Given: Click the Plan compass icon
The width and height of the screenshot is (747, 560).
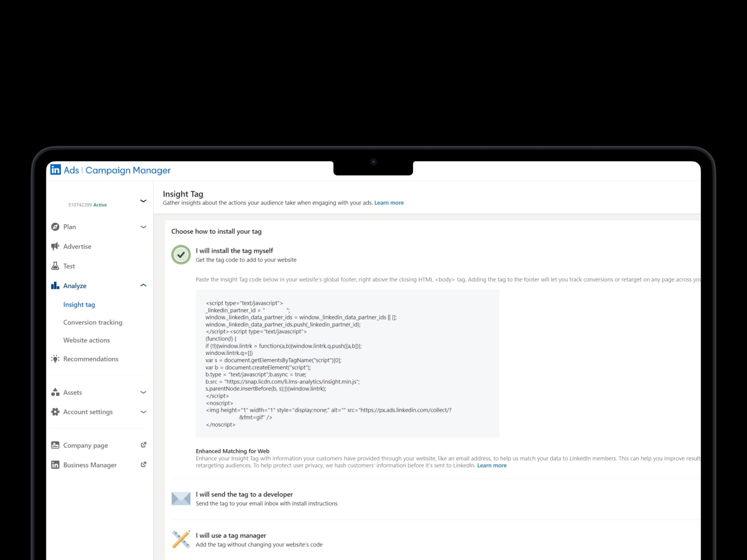Looking at the screenshot, I should pos(55,227).
